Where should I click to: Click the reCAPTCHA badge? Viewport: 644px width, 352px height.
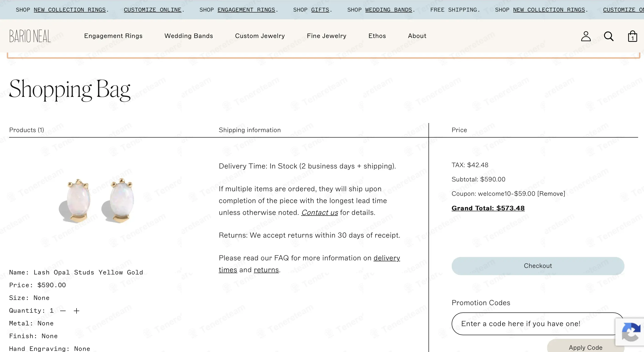pyautogui.click(x=629, y=332)
